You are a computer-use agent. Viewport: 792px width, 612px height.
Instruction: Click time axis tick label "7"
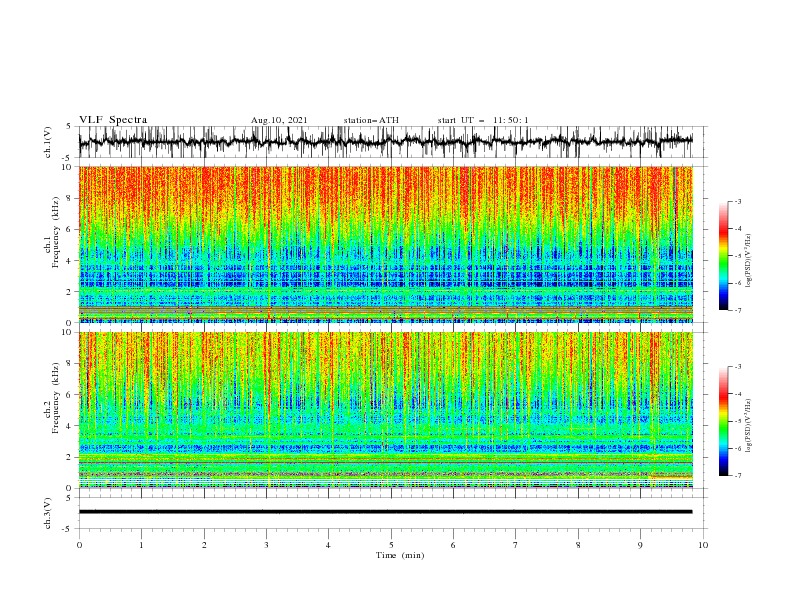[x=516, y=545]
